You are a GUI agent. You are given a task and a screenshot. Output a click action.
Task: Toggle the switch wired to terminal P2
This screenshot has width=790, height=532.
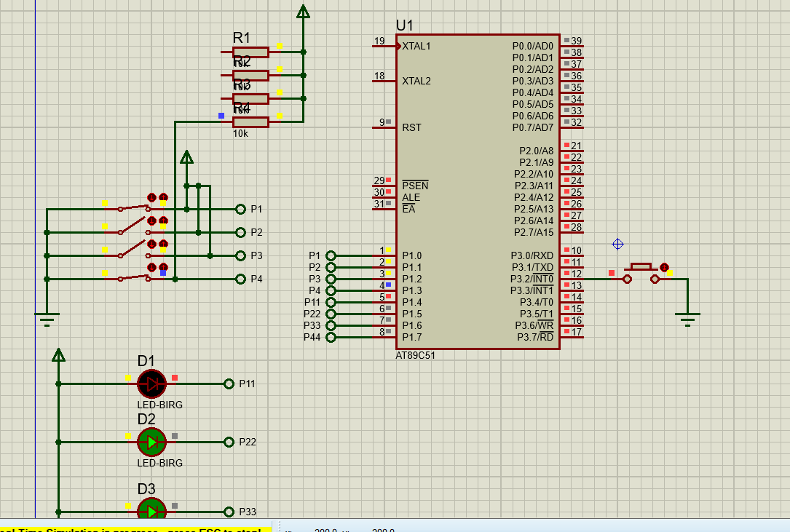click(x=134, y=227)
